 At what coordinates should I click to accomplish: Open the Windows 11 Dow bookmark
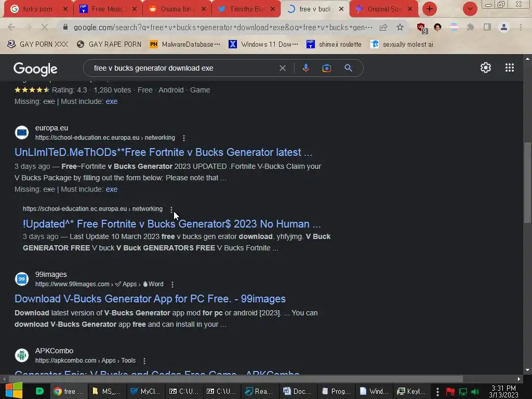pyautogui.click(x=263, y=44)
